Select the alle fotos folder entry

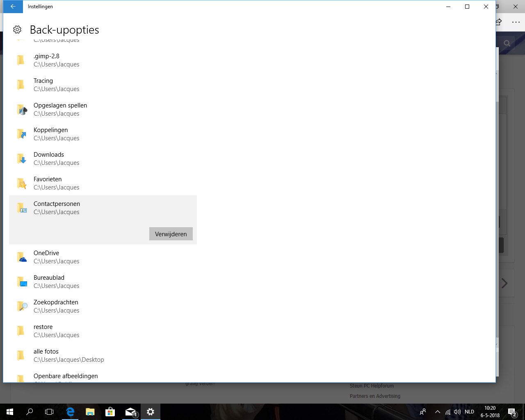(x=103, y=355)
